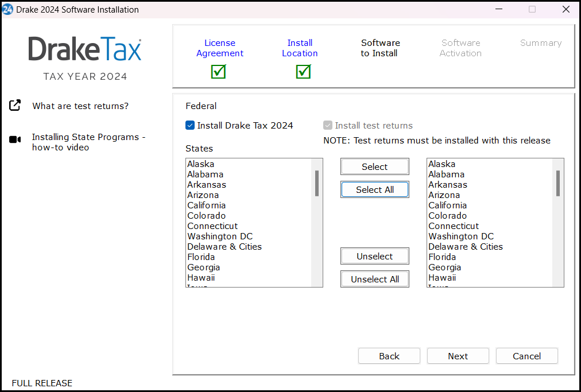Select California in the right selected list
This screenshot has height=392, width=581.
[x=490, y=205]
